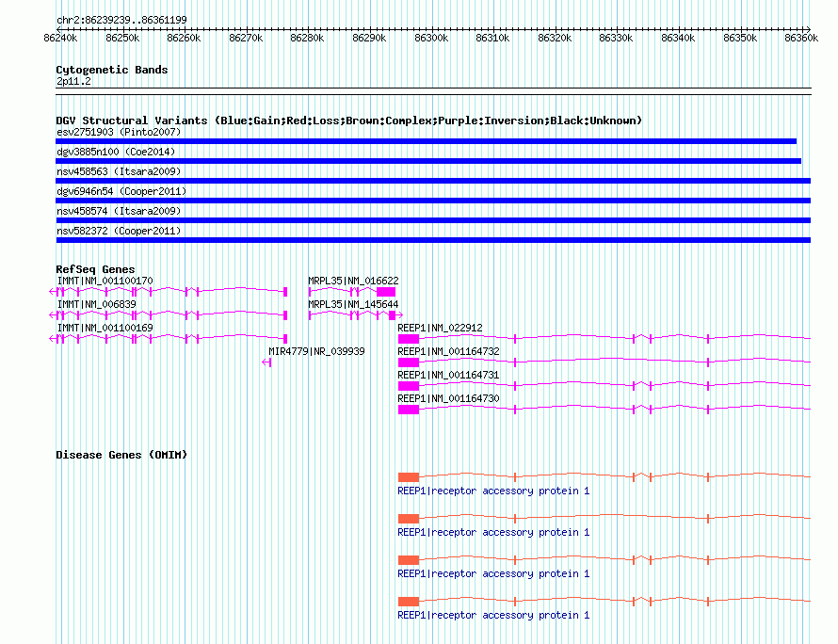This screenshot has width=838, height=644.
Task: Click the REEP1|NM_001164732 transcript label
Action: [x=448, y=351]
